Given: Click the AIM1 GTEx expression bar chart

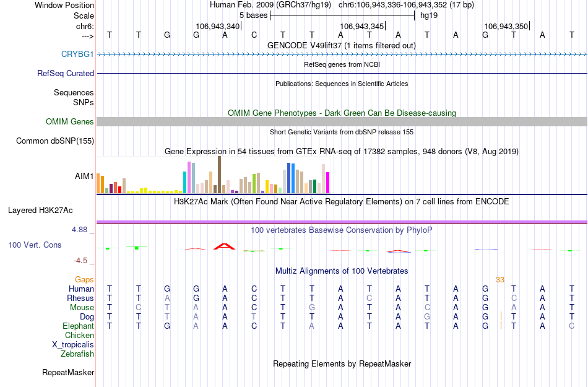Looking at the screenshot, I should [x=213, y=175].
